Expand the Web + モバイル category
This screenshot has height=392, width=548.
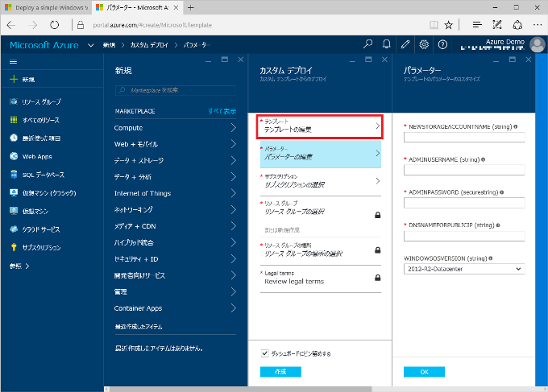[x=175, y=144]
